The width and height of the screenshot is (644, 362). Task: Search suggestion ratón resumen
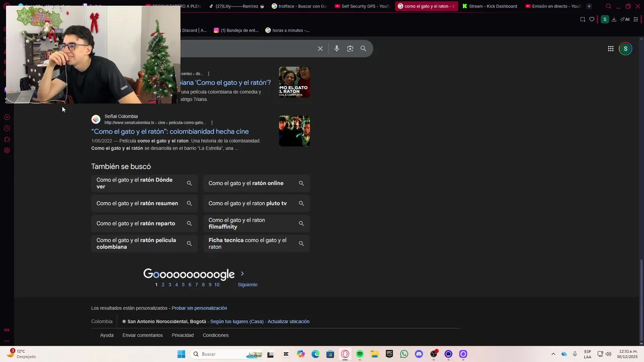pyautogui.click(x=144, y=204)
